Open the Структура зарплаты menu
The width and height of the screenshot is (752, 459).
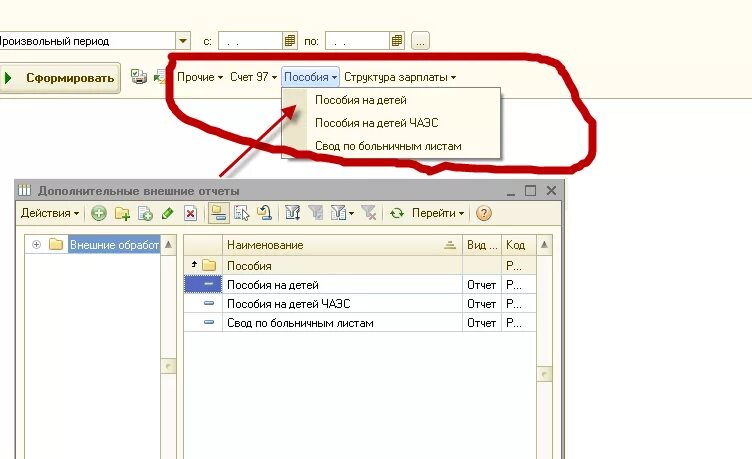point(400,77)
